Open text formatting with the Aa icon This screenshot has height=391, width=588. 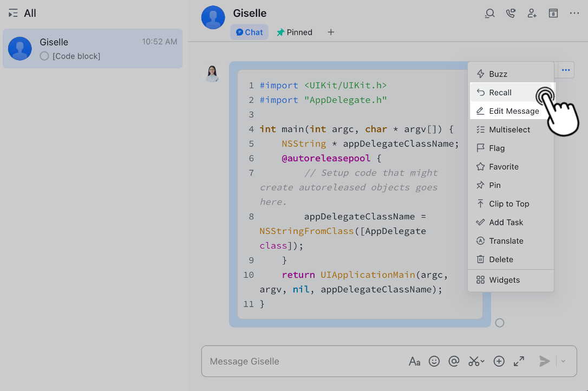415,361
